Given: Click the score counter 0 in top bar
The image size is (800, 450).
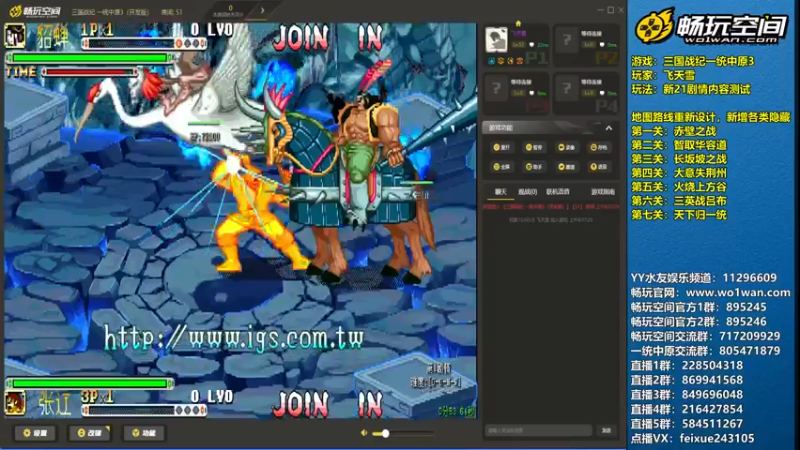Looking at the screenshot, I should pyautogui.click(x=230, y=8).
